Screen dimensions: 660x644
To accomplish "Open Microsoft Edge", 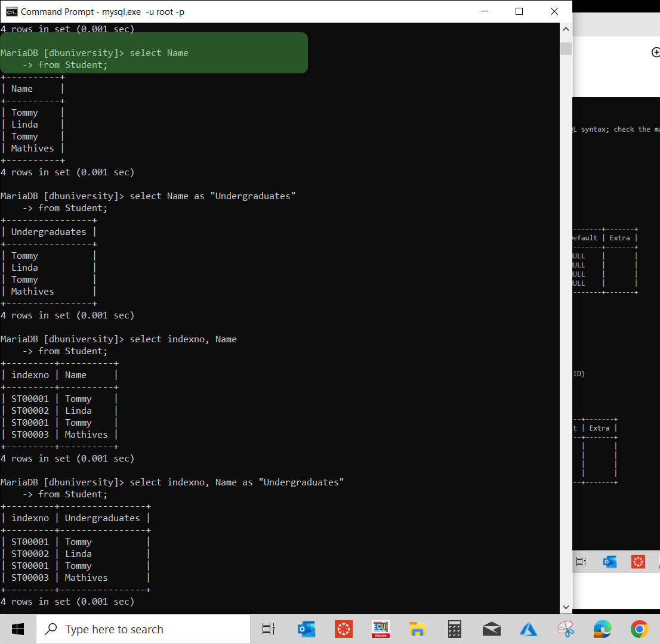I will pyautogui.click(x=602, y=628).
